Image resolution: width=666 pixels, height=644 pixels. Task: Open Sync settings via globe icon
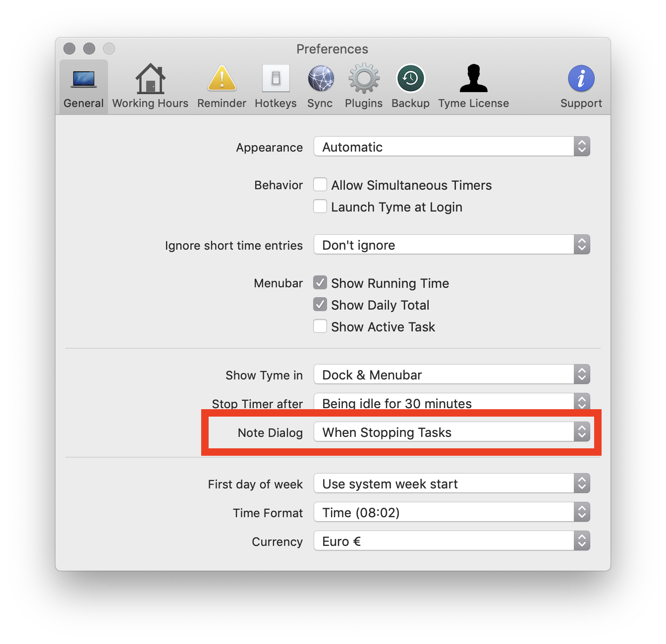(320, 85)
